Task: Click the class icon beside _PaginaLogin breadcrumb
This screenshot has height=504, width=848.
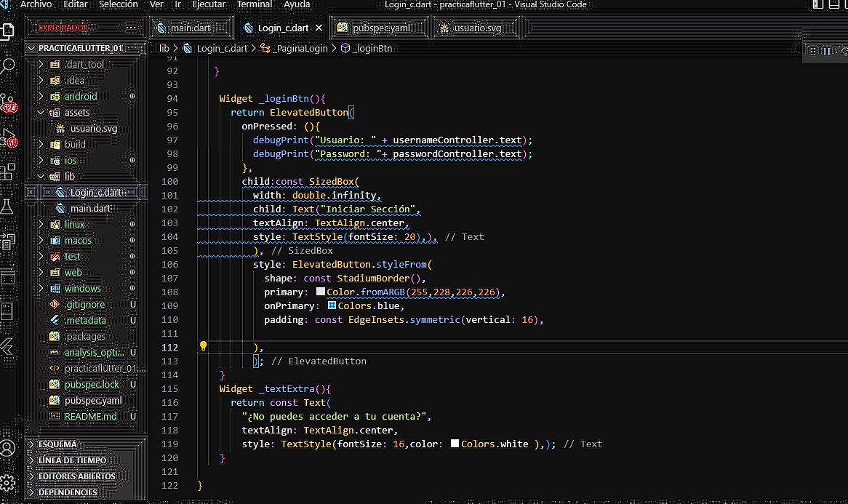Action: click(x=265, y=48)
